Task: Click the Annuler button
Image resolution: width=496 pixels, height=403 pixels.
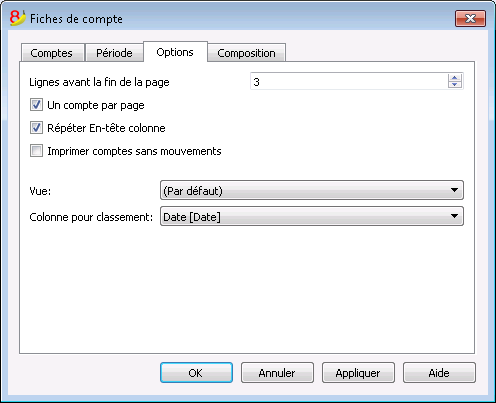Action: click(277, 373)
